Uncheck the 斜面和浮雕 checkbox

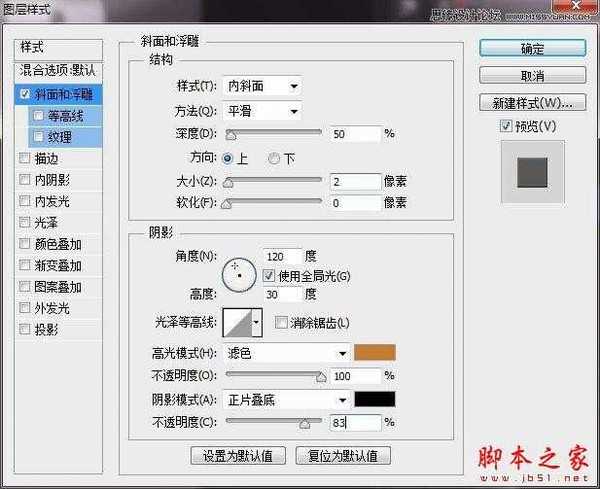point(25,94)
